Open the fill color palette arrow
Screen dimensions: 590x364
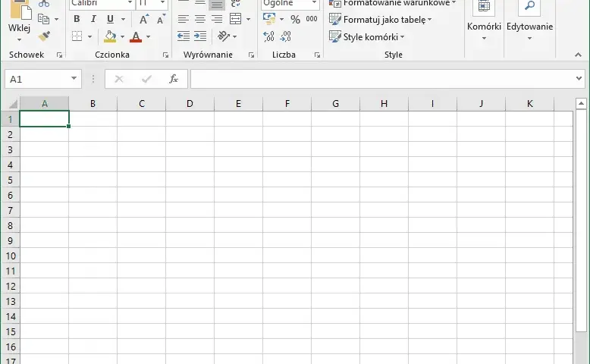point(122,36)
